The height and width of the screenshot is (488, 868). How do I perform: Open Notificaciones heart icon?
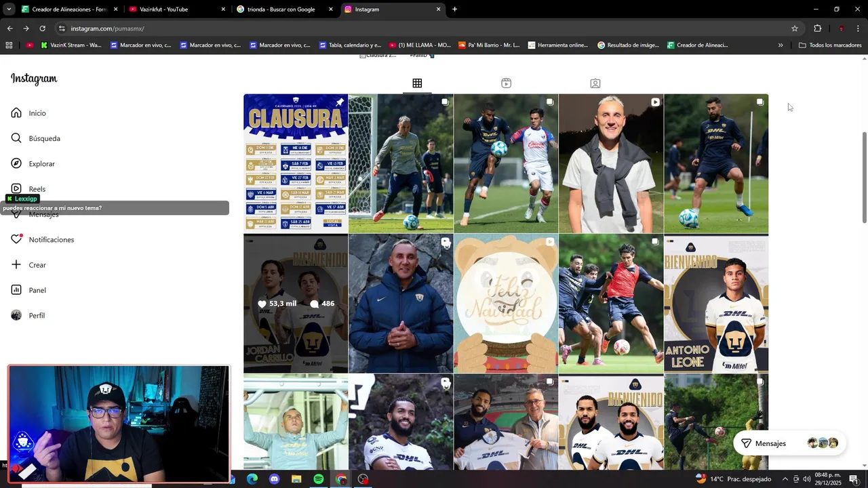[16, 239]
